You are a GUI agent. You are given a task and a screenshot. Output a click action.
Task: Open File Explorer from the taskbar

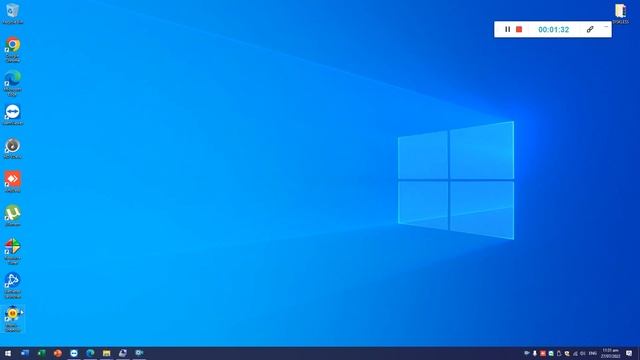(x=107, y=353)
